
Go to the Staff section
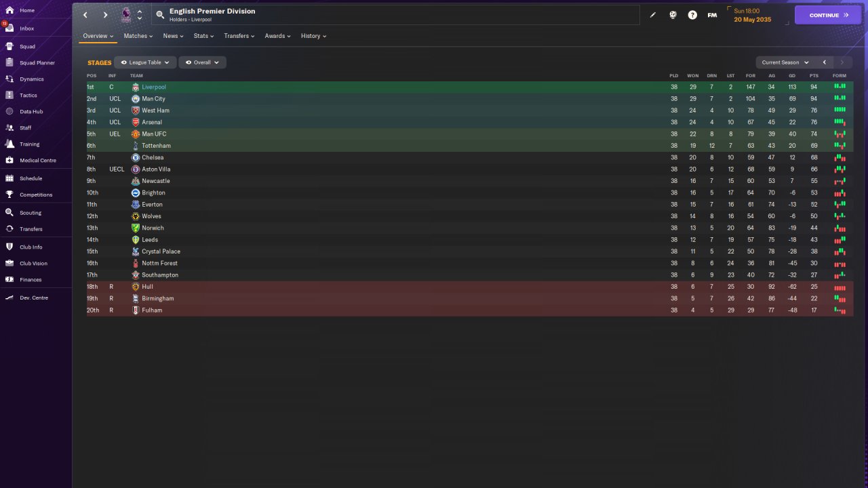point(26,128)
